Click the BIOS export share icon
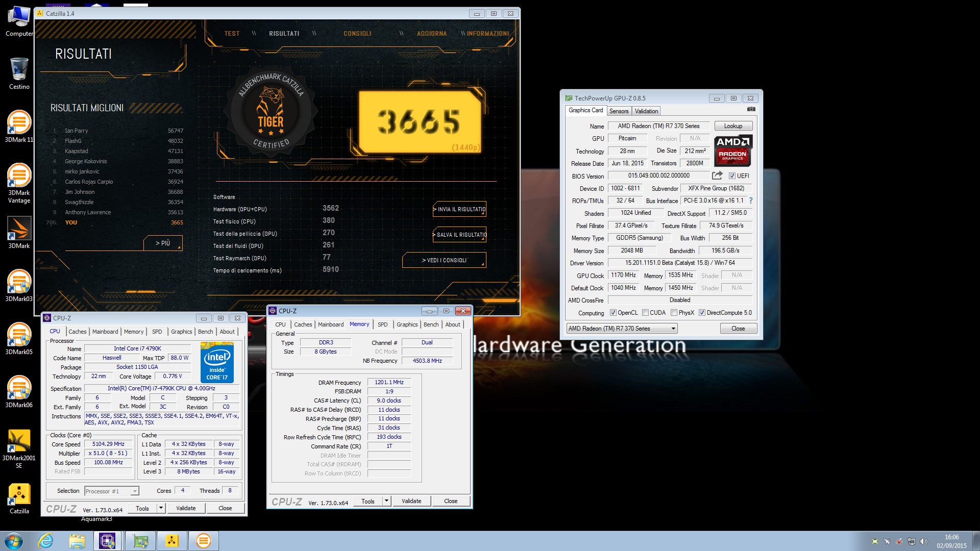Screen dimensions: 980x551 [x=717, y=176]
